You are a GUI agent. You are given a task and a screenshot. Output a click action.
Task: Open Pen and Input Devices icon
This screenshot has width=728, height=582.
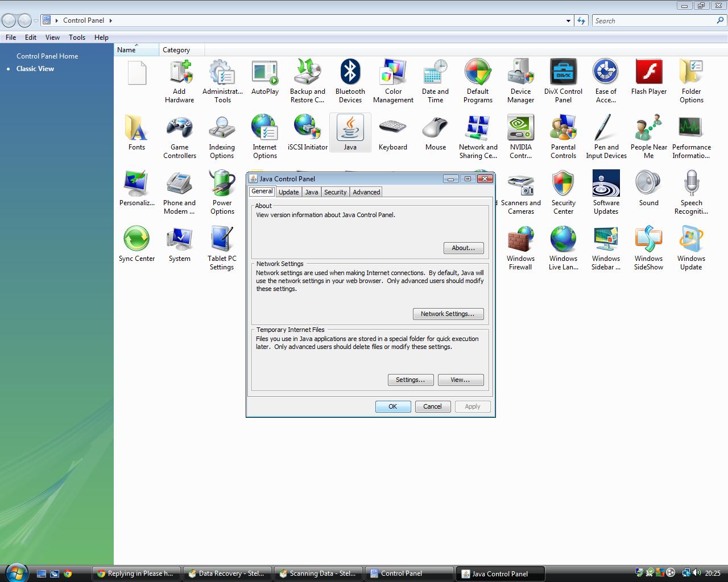click(x=606, y=137)
